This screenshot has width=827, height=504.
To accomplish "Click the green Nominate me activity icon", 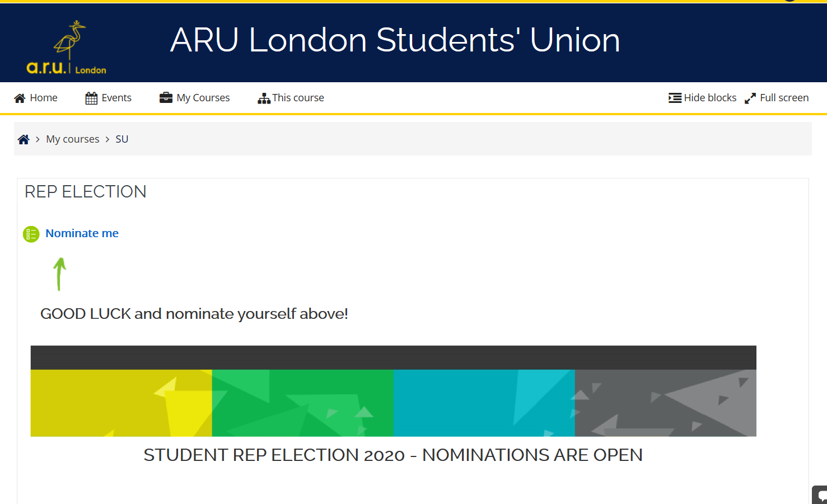I will tap(31, 234).
